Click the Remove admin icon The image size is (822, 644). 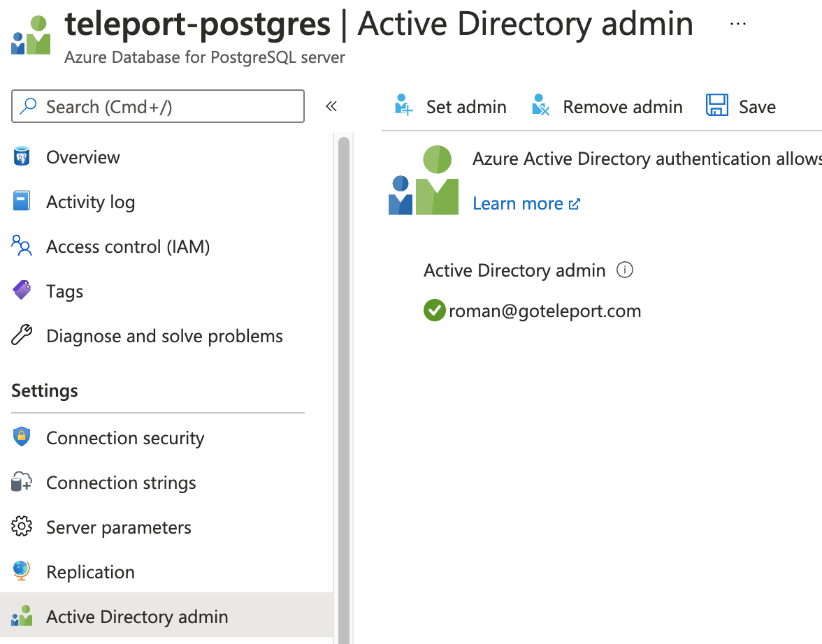(540, 105)
